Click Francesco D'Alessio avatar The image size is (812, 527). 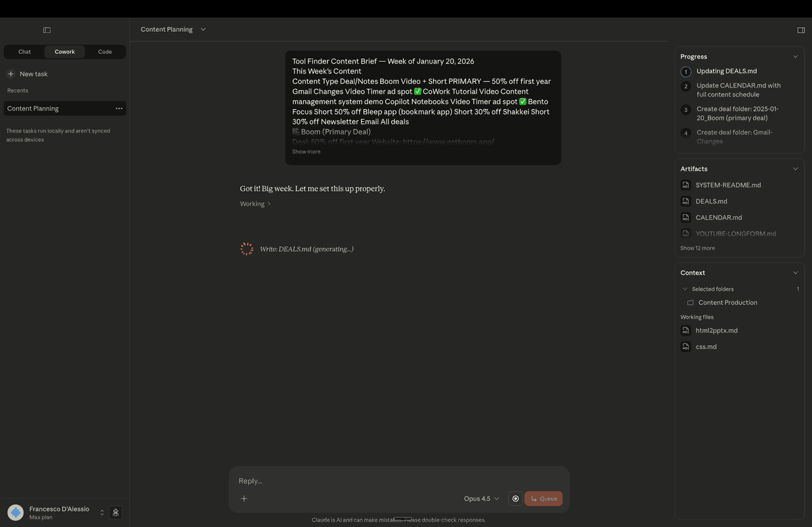(16, 513)
